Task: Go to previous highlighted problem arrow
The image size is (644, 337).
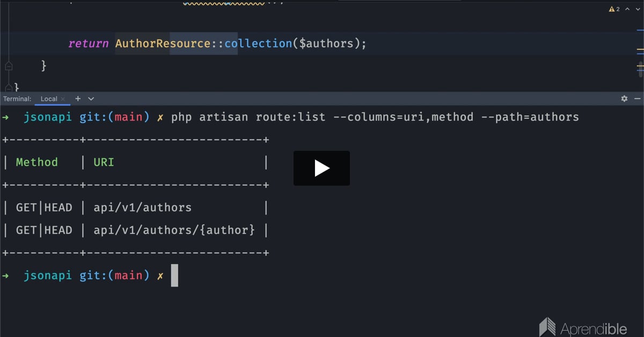Action: coord(627,9)
